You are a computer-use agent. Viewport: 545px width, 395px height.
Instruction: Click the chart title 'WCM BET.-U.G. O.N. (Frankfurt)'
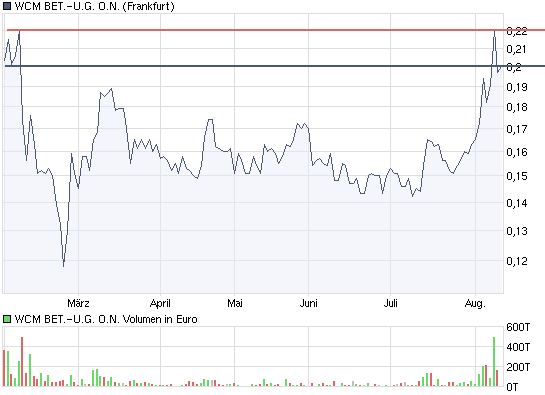pyautogui.click(x=95, y=6)
